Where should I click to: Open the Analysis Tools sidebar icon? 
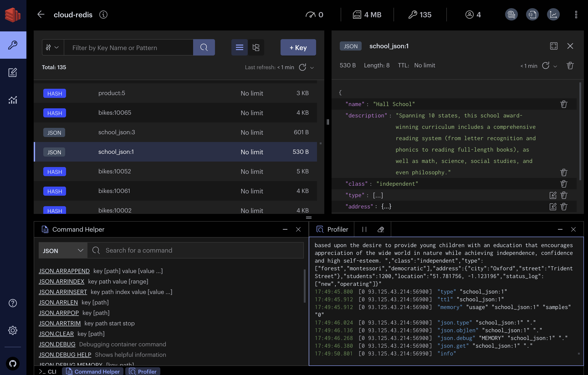(x=13, y=100)
